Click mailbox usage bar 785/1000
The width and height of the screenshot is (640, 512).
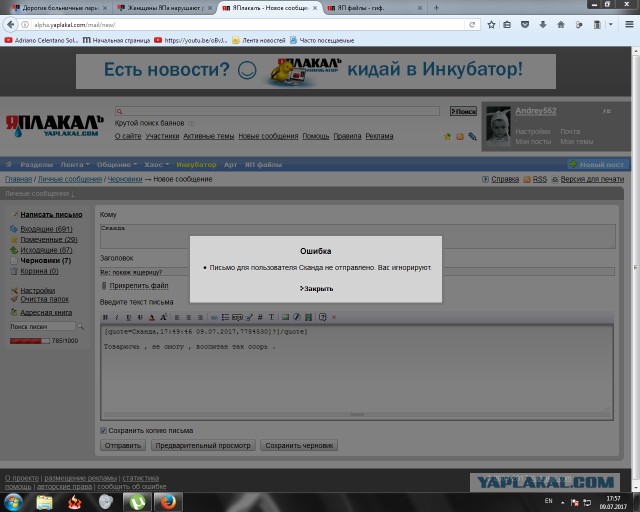(x=30, y=341)
